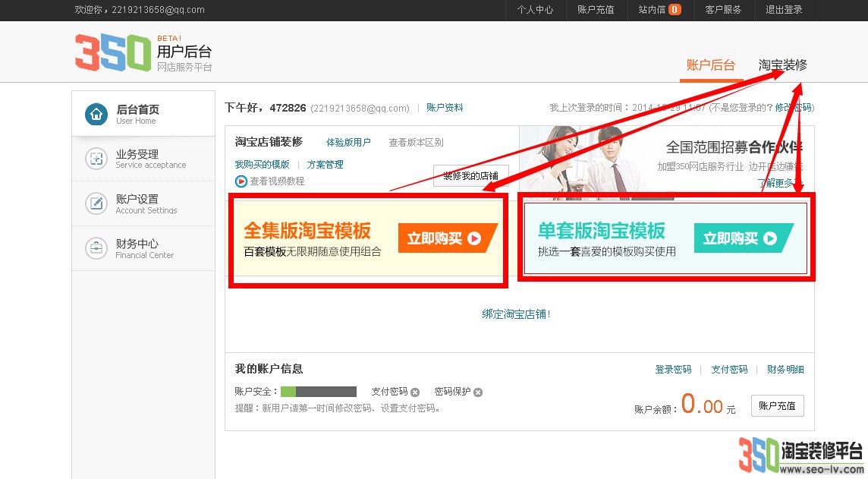Click the 了解更多 link in the partner banner
This screenshot has width=868, height=479.
[x=779, y=183]
